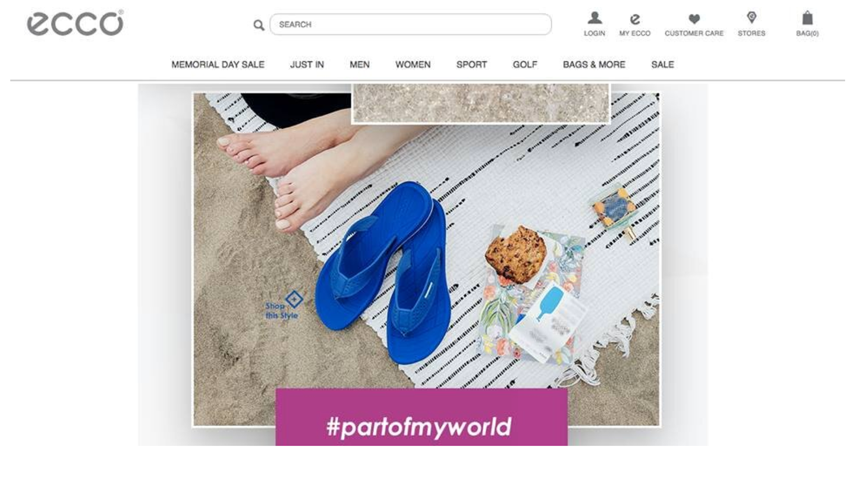
Task: Open the My ECCO icon
Action: tap(635, 19)
